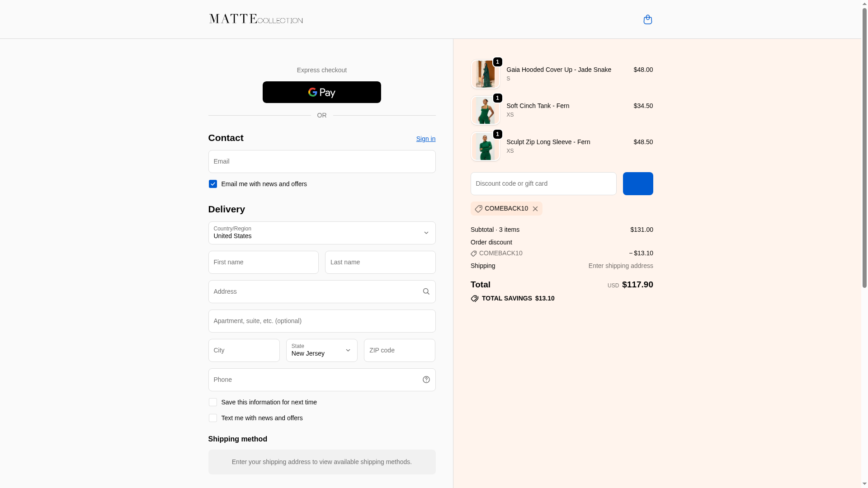Click the MATTE Collection logo
The width and height of the screenshot is (868, 488).
click(256, 19)
